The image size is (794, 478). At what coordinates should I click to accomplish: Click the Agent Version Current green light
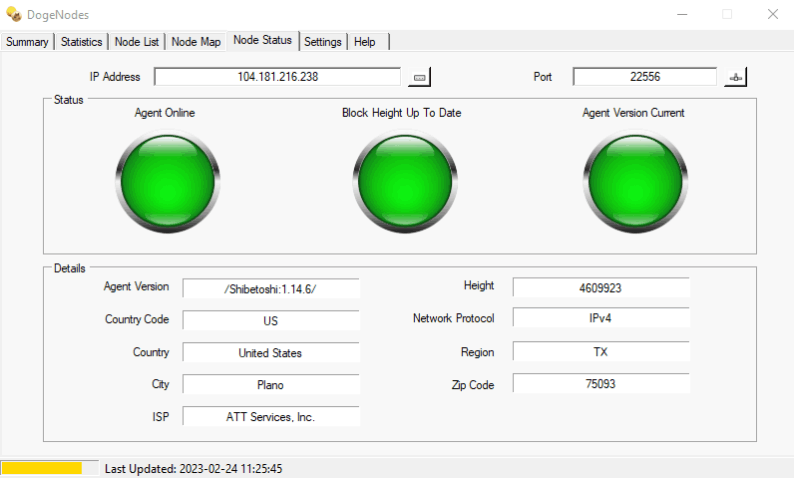click(633, 181)
